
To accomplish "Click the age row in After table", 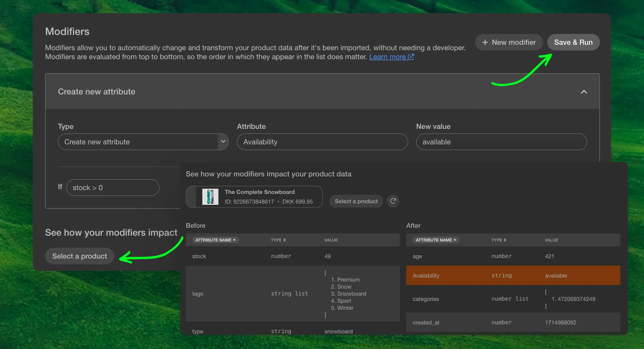I will [513, 256].
